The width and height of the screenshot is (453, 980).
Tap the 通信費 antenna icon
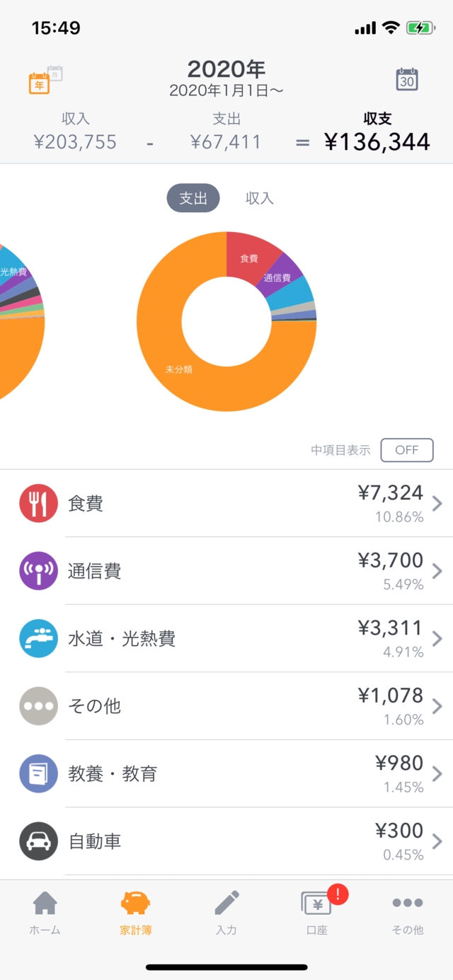[38, 571]
